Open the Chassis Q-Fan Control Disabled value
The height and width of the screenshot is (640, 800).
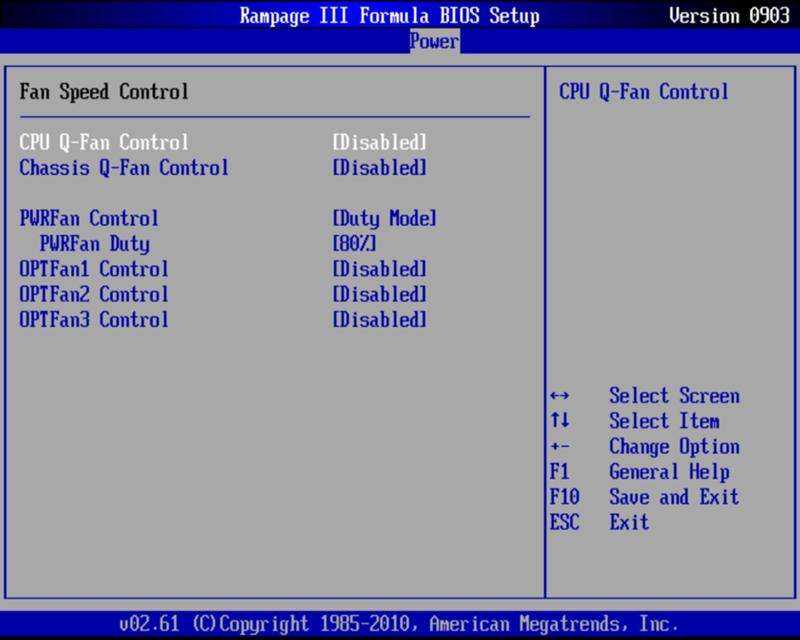click(x=380, y=167)
